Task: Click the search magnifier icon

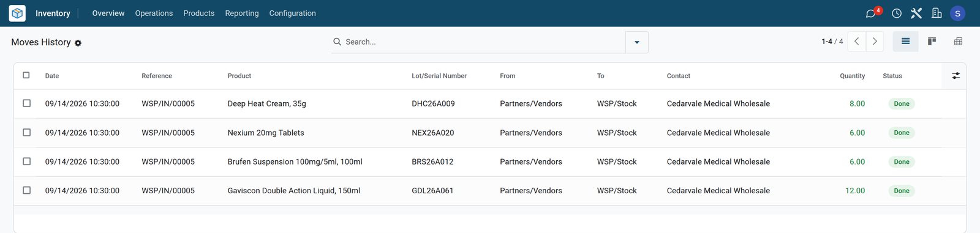Action: click(x=337, y=42)
